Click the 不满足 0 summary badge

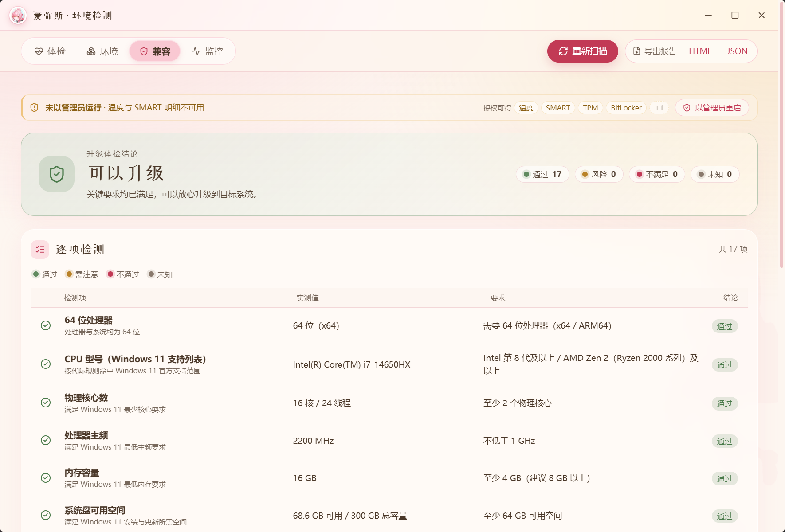click(x=657, y=174)
